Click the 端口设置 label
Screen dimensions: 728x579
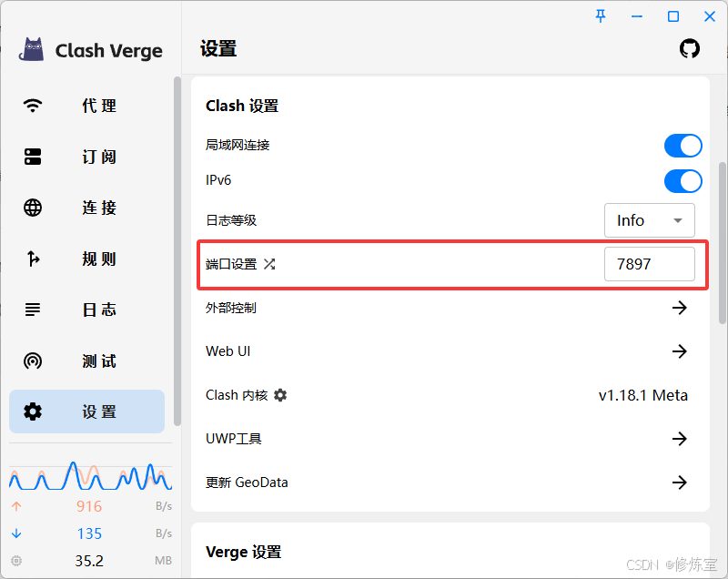coord(231,264)
